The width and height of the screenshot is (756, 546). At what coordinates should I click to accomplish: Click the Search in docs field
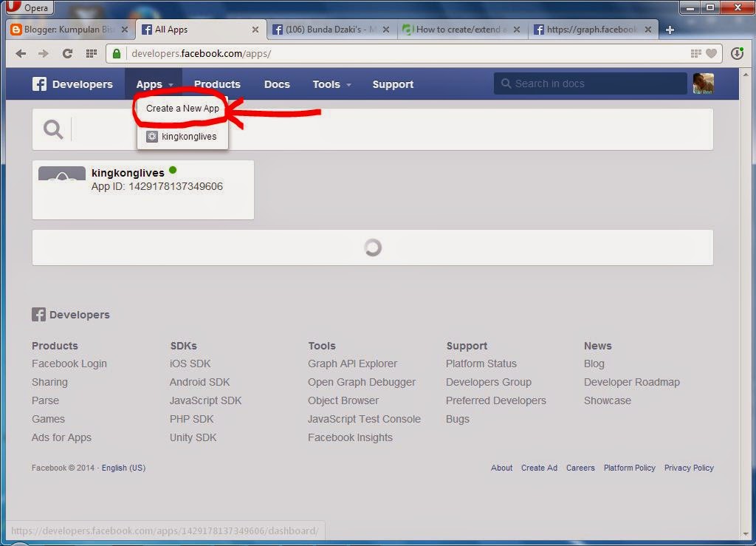point(590,83)
